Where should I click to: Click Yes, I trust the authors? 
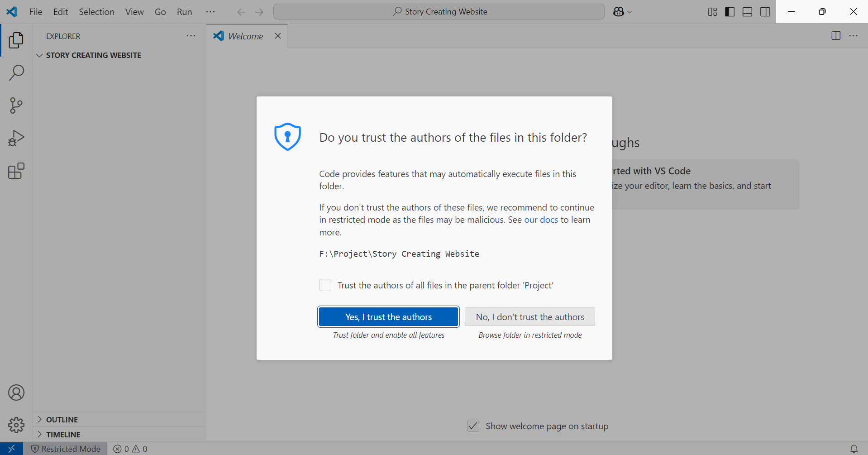[389, 317]
